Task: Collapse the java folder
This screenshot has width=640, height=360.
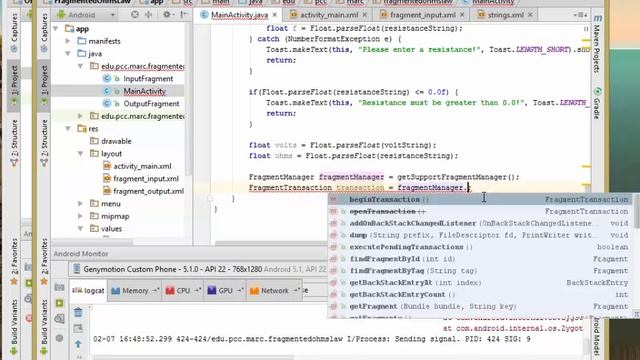Action: [68, 53]
